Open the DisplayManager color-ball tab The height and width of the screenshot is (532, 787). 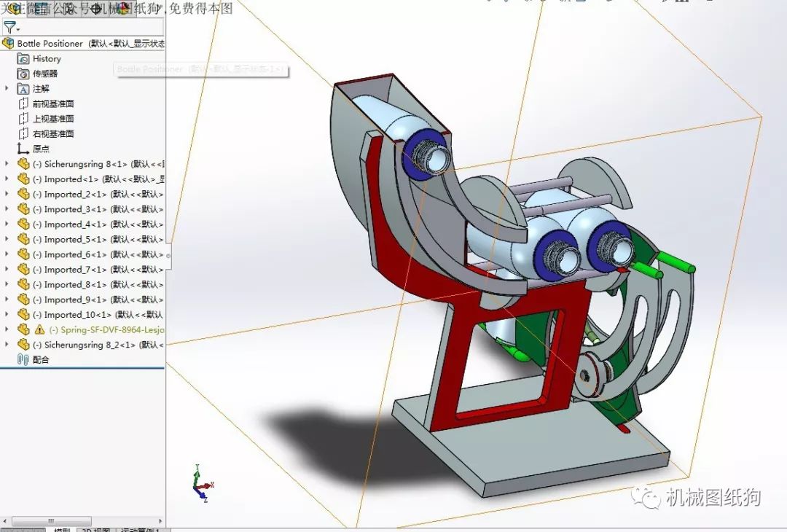click(x=122, y=9)
